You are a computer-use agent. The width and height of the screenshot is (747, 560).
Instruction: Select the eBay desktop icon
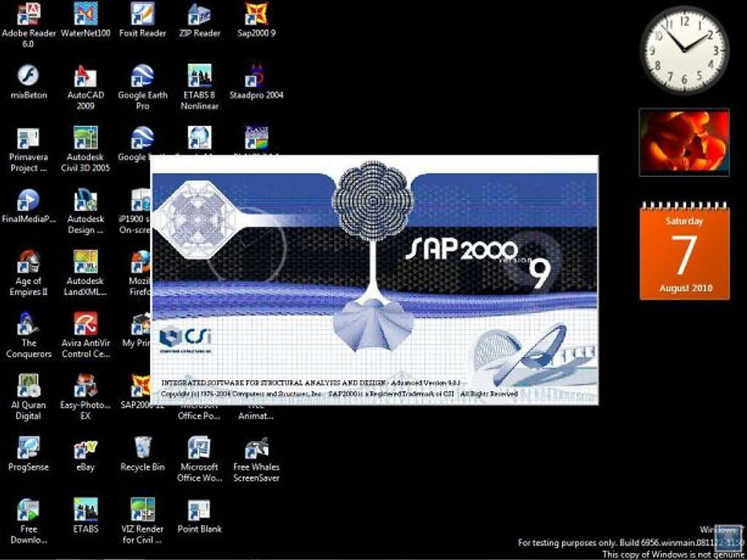pos(85,454)
